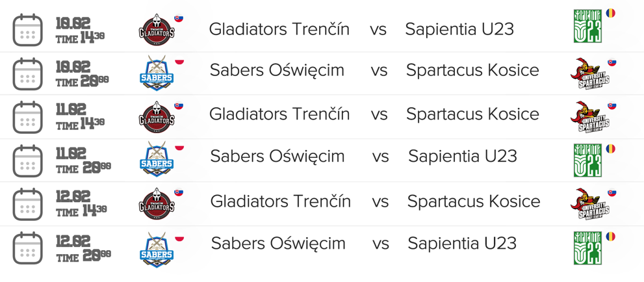Open the calendar icon for 11.02 14:30 match

(28, 117)
